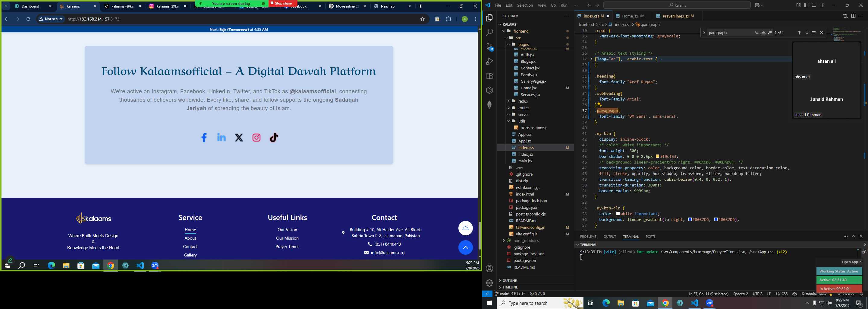Open Accounts icon in VS Code
The image size is (868, 309).
click(489, 269)
